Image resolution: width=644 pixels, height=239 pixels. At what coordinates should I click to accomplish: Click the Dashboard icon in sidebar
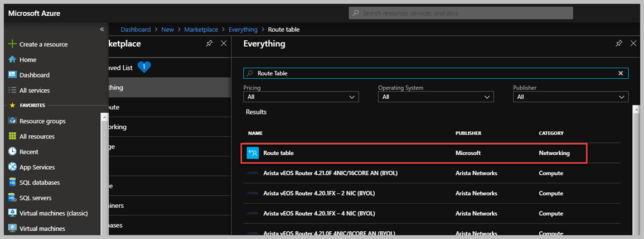(x=12, y=75)
